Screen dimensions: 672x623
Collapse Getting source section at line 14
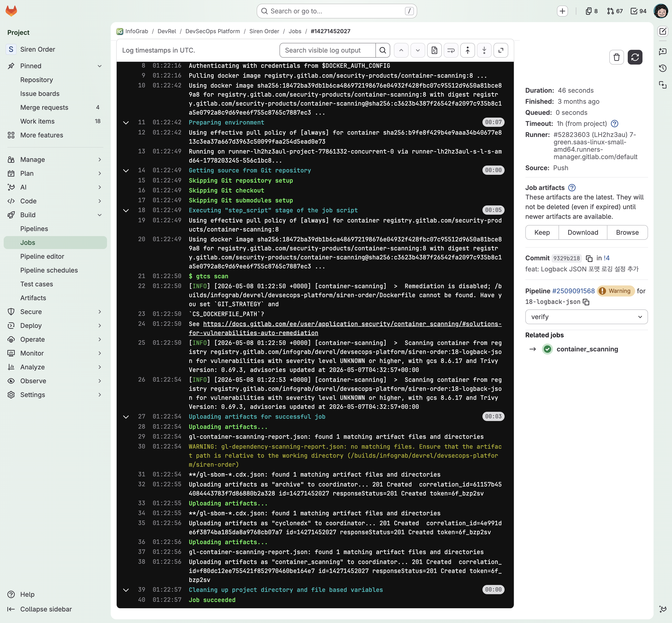126,171
